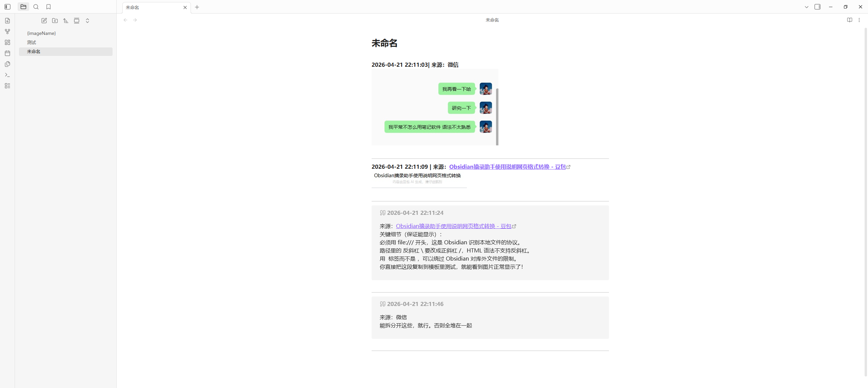The width and height of the screenshot is (868, 388).
Task: Create a new note in file explorer
Action: point(44,21)
